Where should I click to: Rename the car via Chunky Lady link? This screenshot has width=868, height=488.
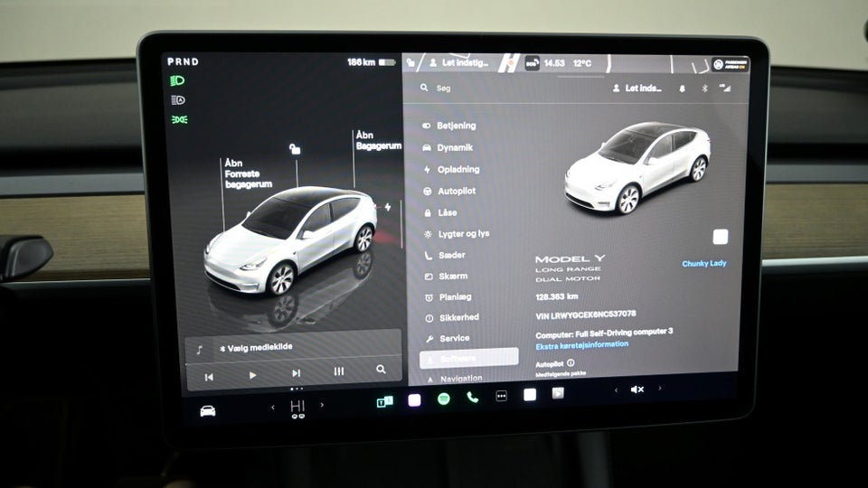(704, 263)
